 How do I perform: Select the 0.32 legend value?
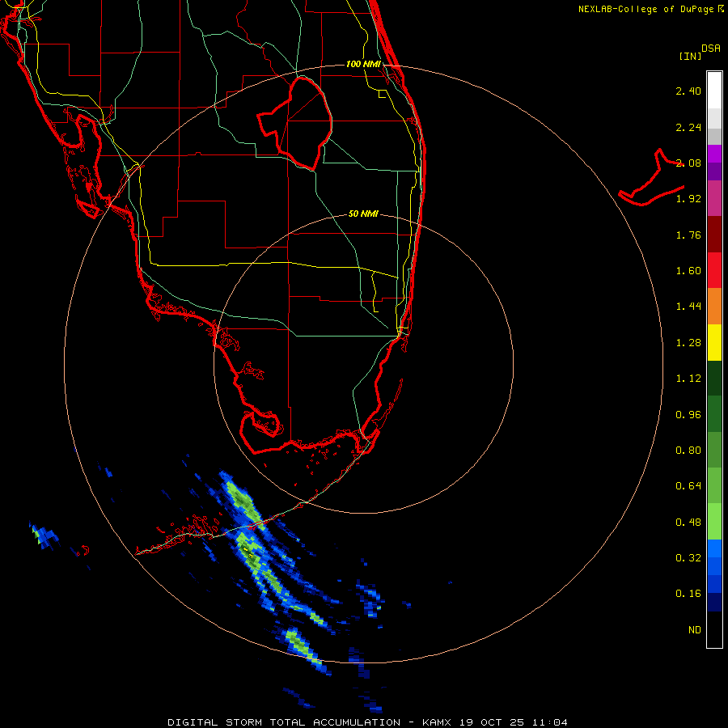(x=688, y=558)
